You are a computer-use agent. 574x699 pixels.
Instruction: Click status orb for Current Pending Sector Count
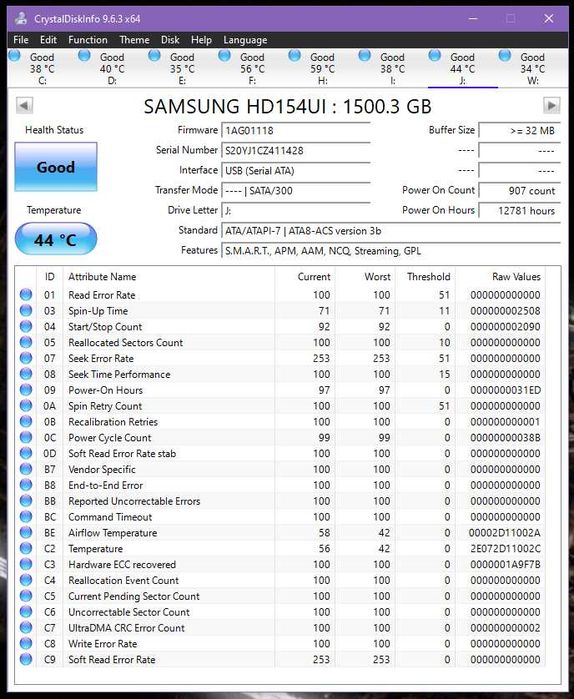(x=26, y=596)
